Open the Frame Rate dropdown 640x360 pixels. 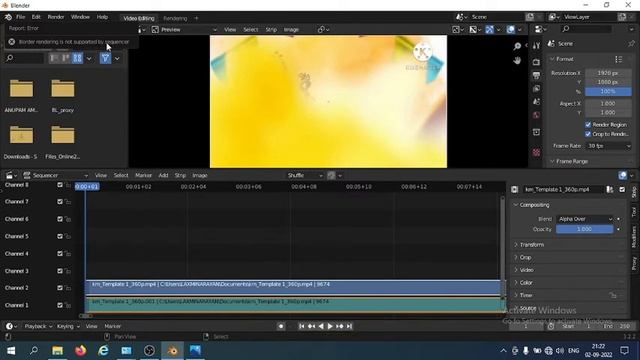click(x=609, y=146)
